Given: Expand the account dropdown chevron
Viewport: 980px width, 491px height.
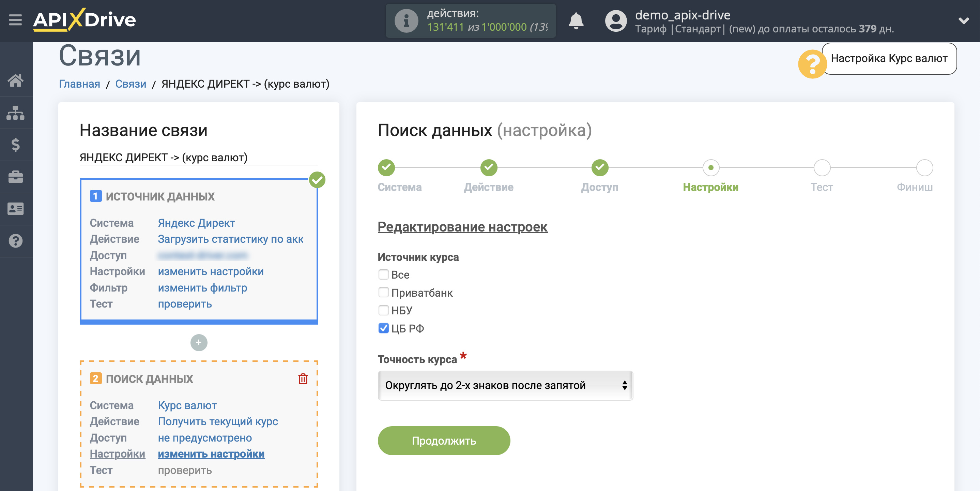Looking at the screenshot, I should 963,20.
